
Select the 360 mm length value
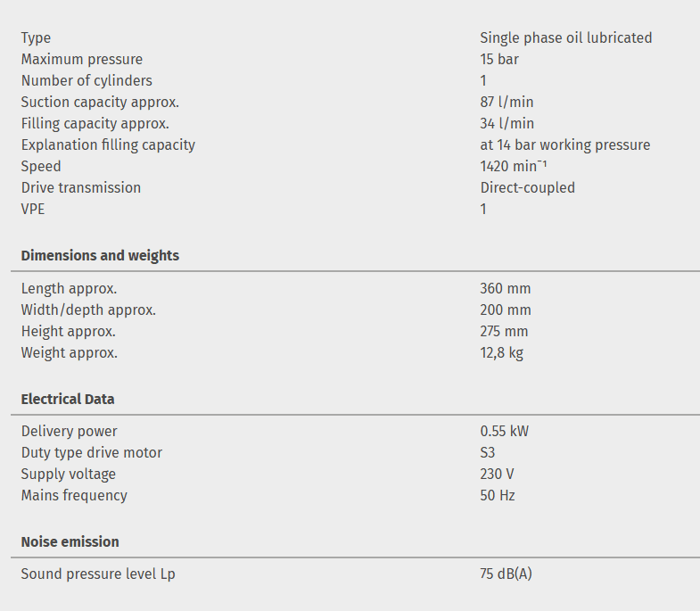[505, 288]
